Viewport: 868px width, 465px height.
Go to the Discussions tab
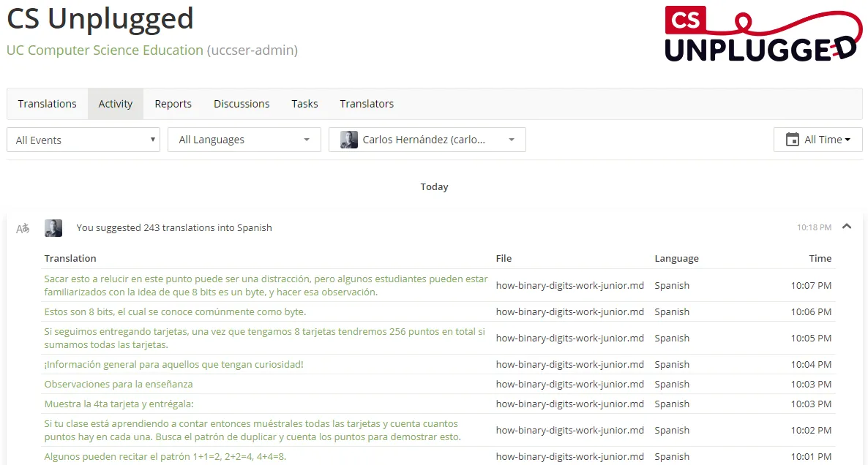[242, 104]
